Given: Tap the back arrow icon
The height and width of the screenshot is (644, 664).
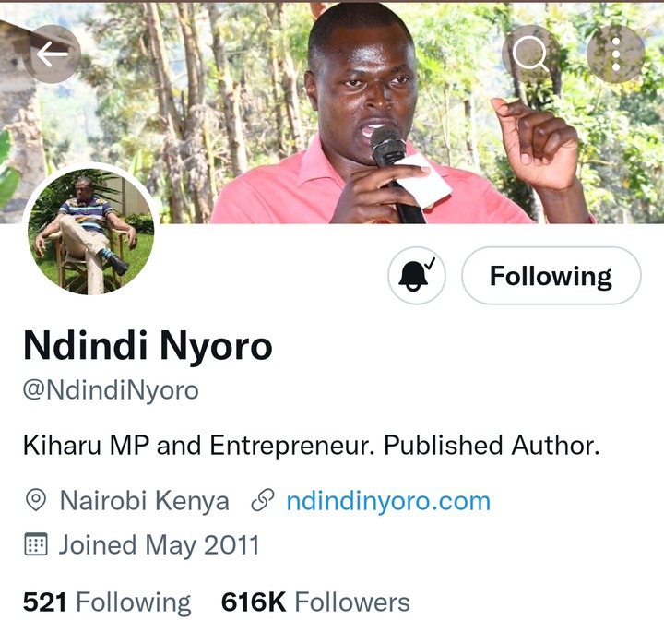Looking at the screenshot, I should (52, 54).
